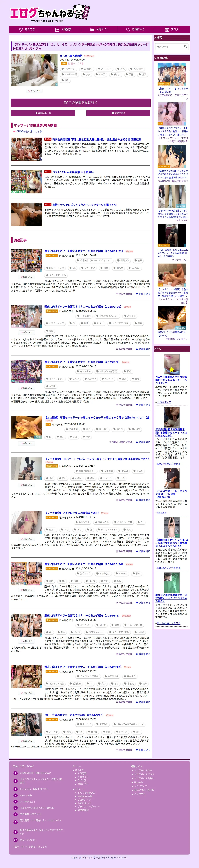Viewport: 199px width, 868px height.
Task: Open the 人気サイト navigation tab
Action: pyautogui.click(x=99, y=30)
